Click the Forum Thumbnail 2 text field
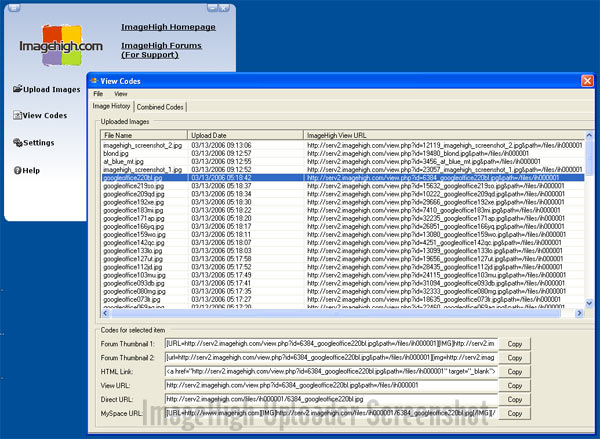 (x=331, y=357)
